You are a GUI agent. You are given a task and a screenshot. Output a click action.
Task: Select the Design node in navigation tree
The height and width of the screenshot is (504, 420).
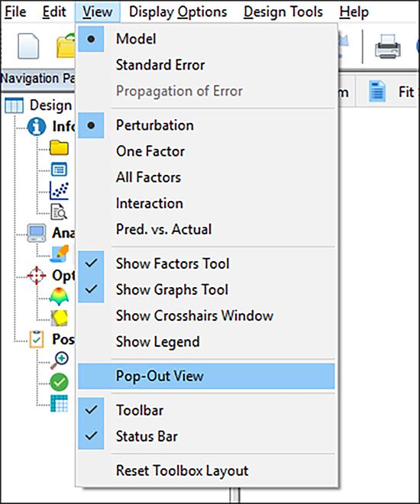point(50,105)
